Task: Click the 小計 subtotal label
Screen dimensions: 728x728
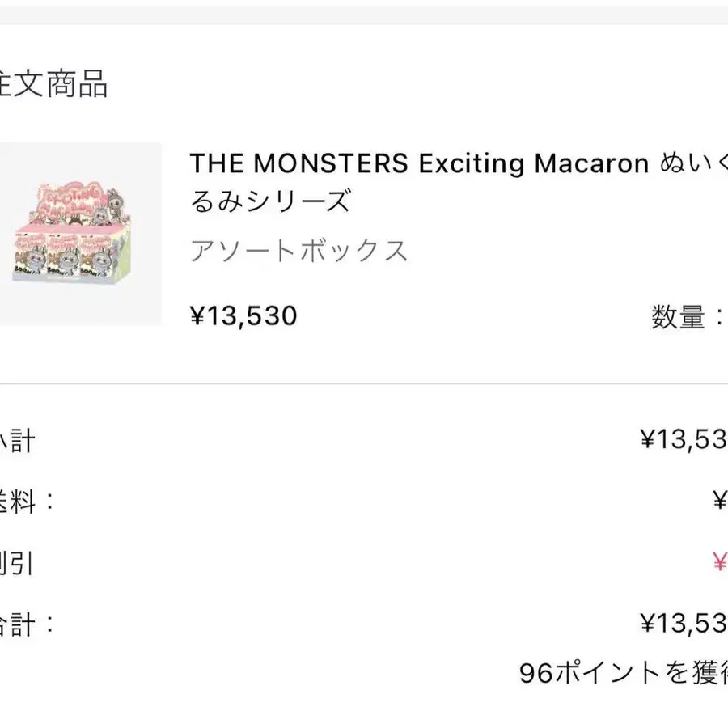Action: coord(17,441)
